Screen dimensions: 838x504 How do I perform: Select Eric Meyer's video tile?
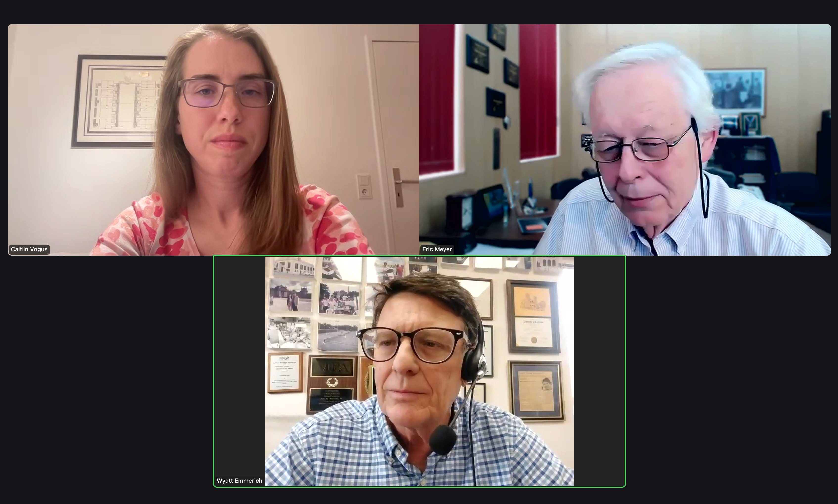[x=625, y=139]
